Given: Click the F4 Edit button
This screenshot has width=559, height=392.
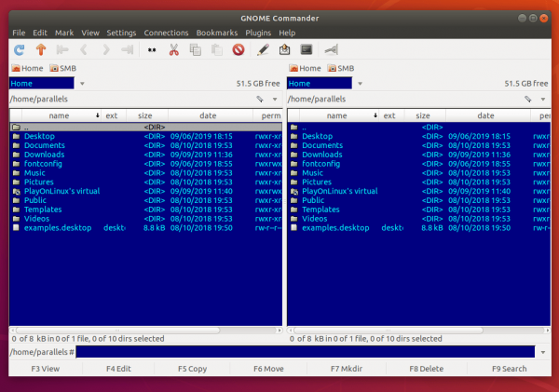Looking at the screenshot, I should pyautogui.click(x=118, y=369).
